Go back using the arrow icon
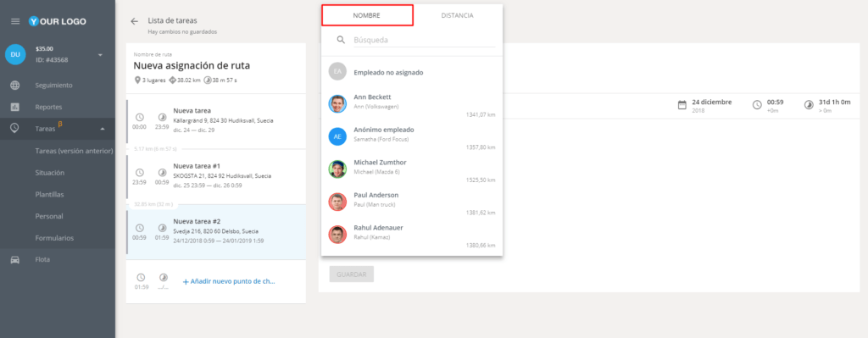Viewport: 868px width, 338px height. pyautogui.click(x=134, y=21)
